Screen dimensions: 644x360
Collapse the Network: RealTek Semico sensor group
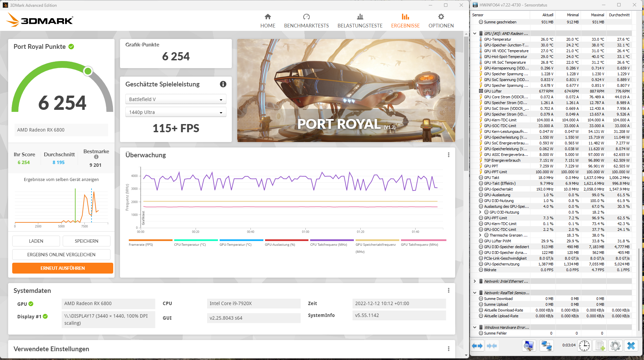[x=475, y=293]
